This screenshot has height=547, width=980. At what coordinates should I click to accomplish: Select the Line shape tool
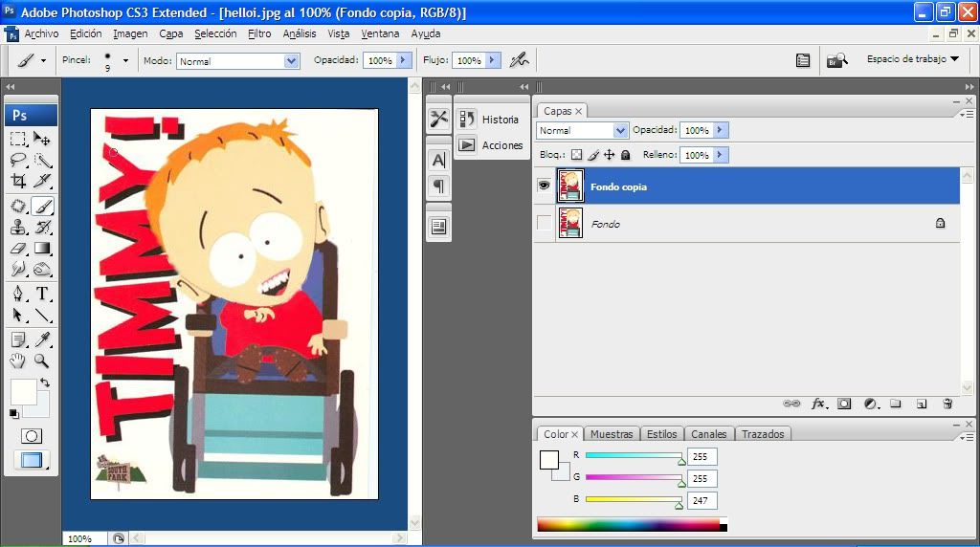click(x=42, y=316)
